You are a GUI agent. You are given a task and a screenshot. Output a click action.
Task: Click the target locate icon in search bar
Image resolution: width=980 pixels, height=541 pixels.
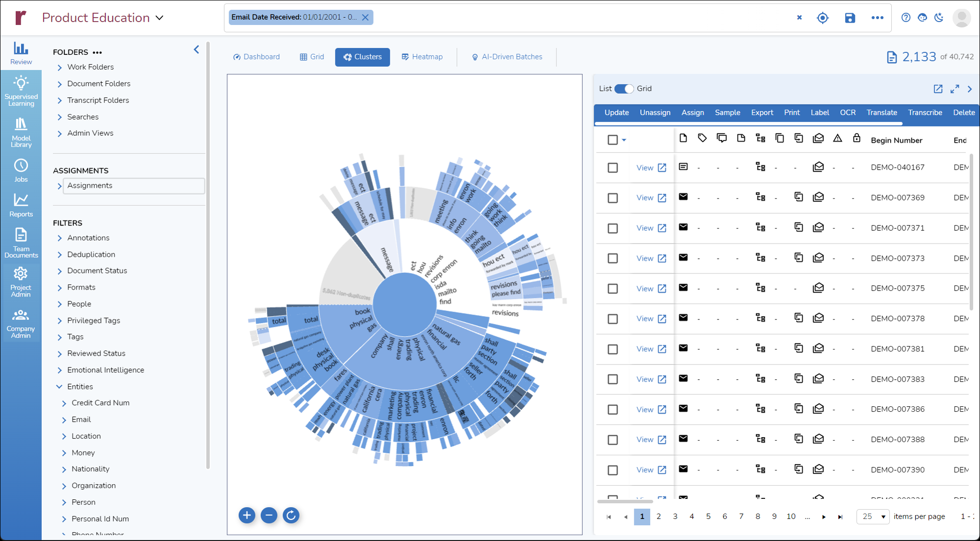[x=822, y=18]
